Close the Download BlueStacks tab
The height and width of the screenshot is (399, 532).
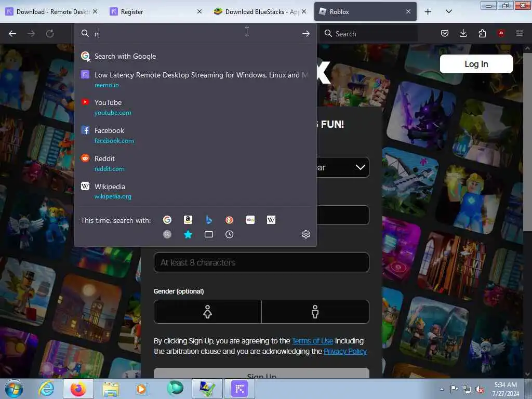(x=304, y=11)
